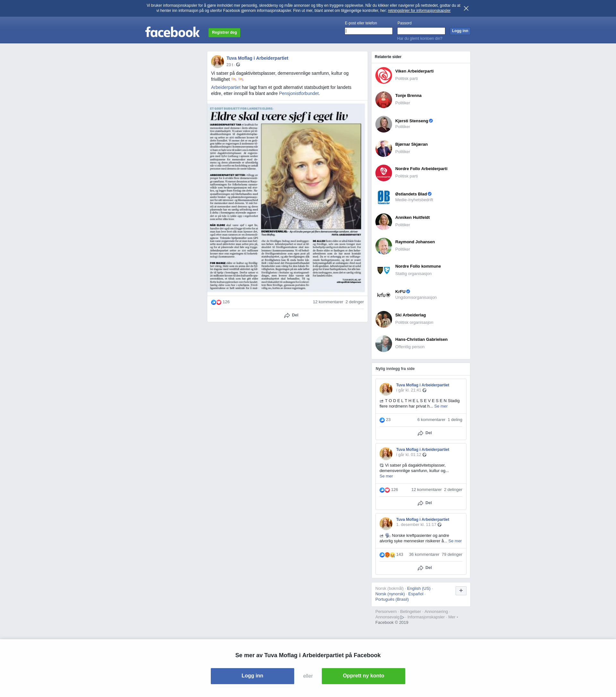Switch language to Português (Brasil)
616x697 pixels.
(x=392, y=599)
